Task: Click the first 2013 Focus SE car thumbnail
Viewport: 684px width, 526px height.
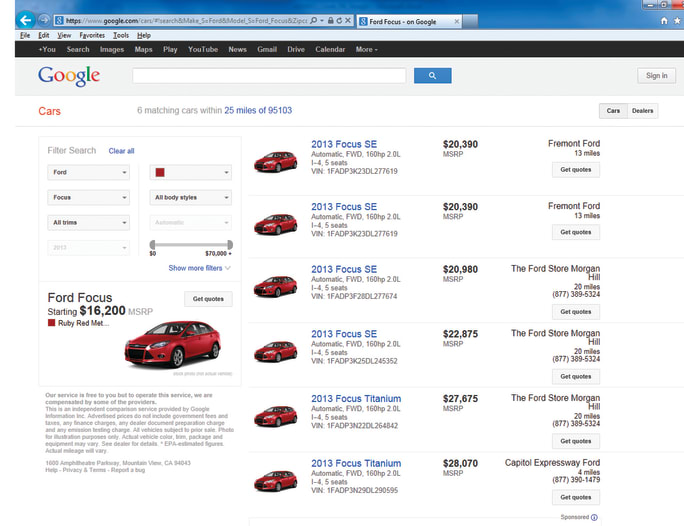Action: 275,160
